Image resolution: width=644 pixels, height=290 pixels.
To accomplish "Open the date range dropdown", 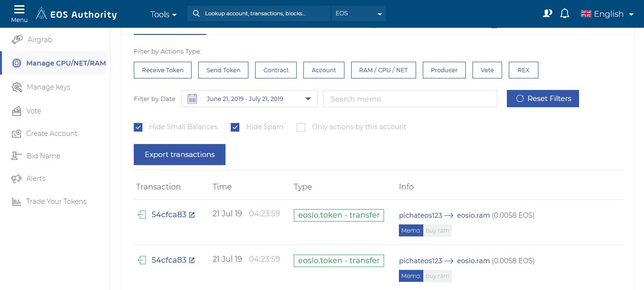I will click(249, 99).
